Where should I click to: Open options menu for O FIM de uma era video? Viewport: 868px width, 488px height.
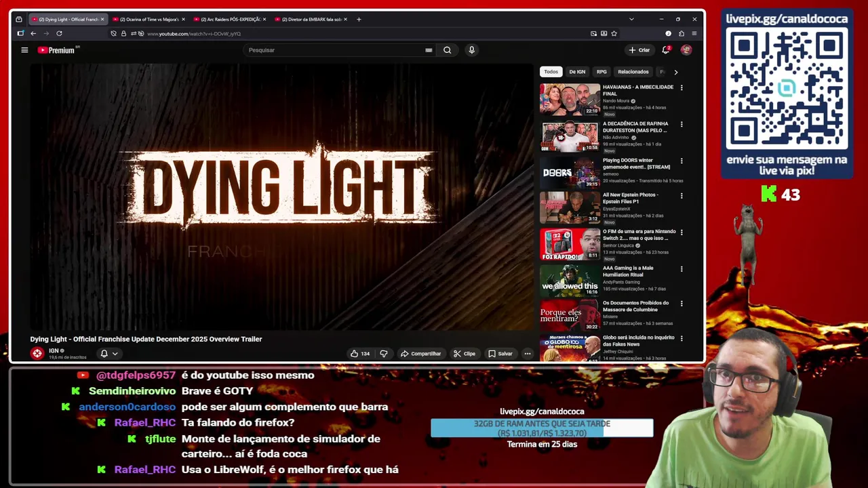click(682, 232)
